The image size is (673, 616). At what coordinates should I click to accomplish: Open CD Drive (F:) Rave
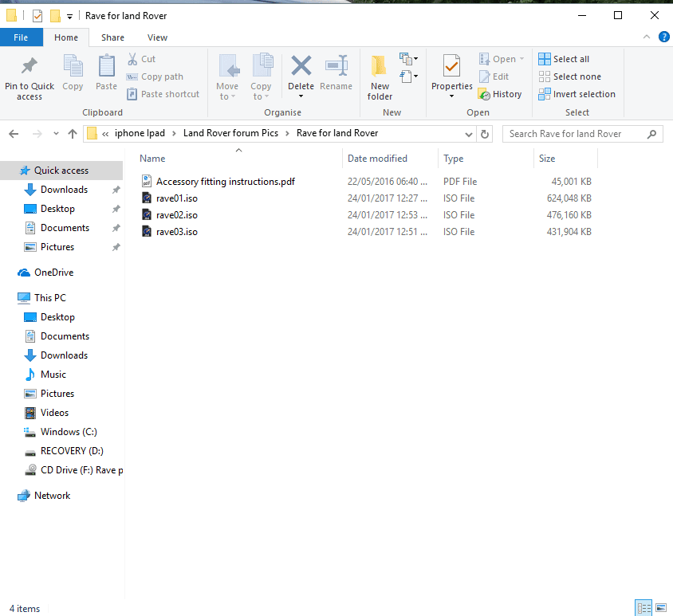coord(81,470)
